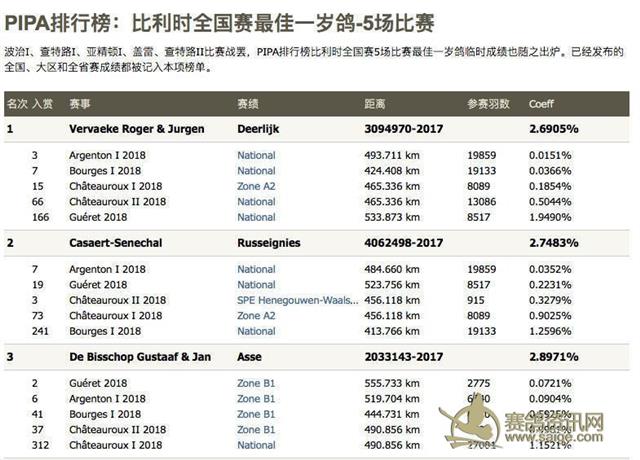Click prize number 66

[x=38, y=202]
